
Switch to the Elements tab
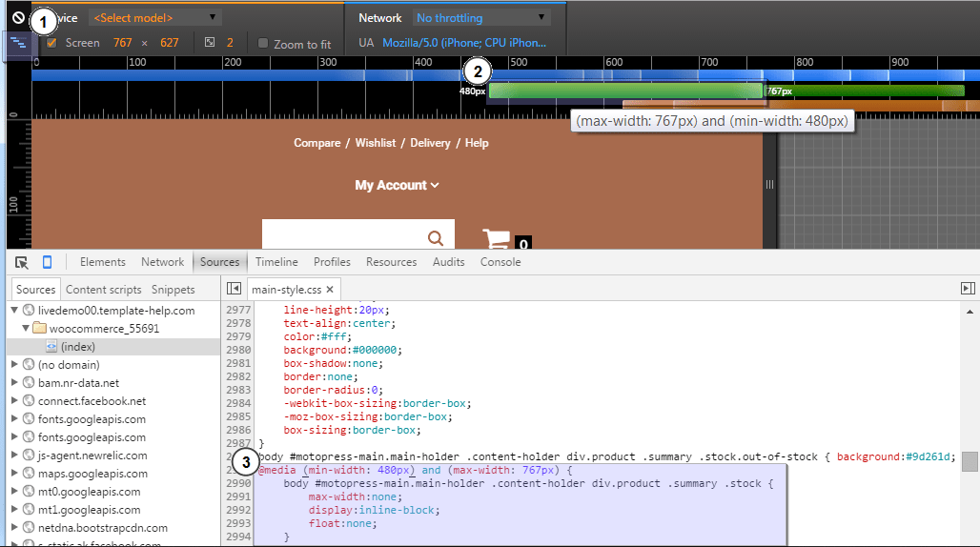click(103, 262)
